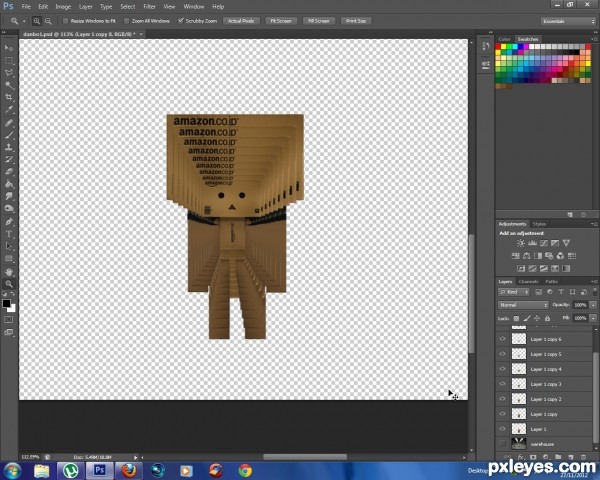Select the Brush tool
The width and height of the screenshot is (600, 480).
click(x=8, y=135)
